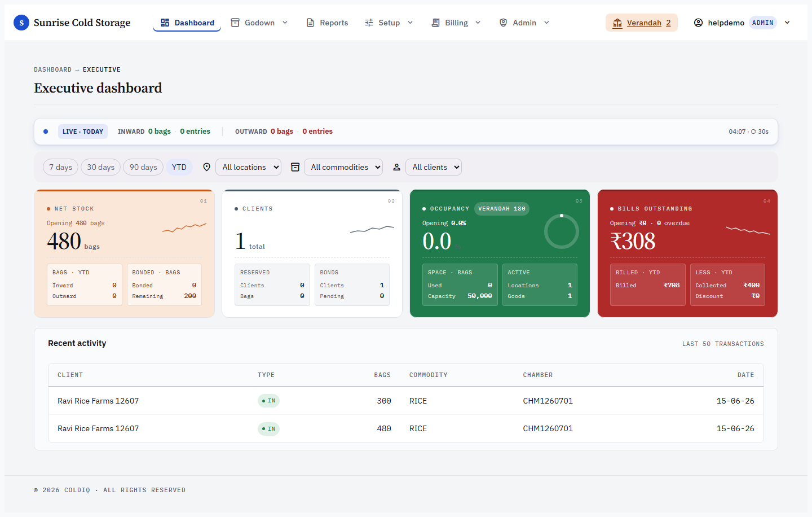Viewport: 812px width, 517px height.
Task: Click the DATE column header
Action: [x=745, y=375]
